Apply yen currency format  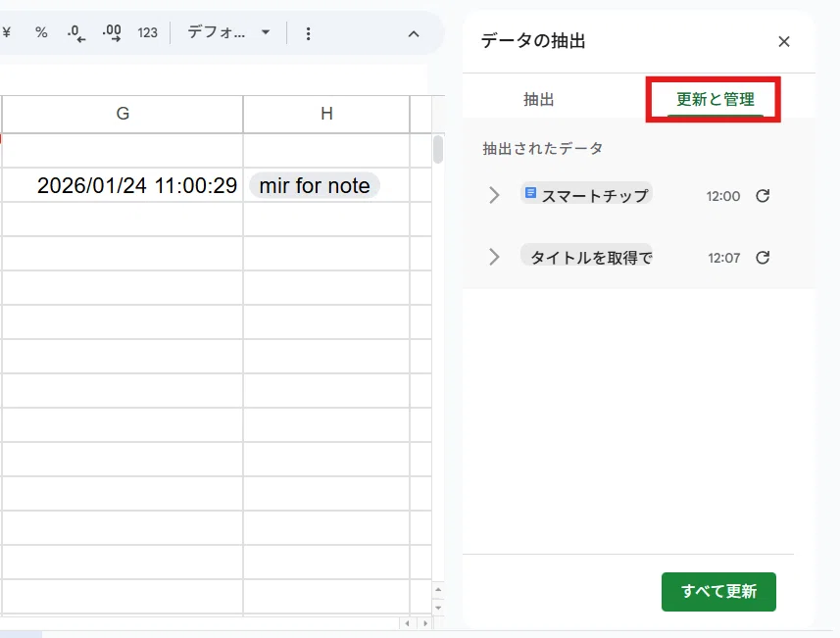tap(7, 32)
